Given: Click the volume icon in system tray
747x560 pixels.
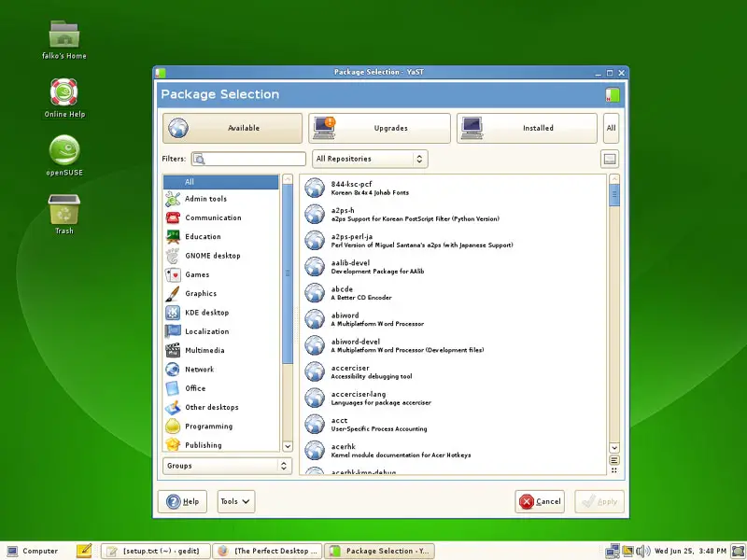Looking at the screenshot, I should pos(642,551).
